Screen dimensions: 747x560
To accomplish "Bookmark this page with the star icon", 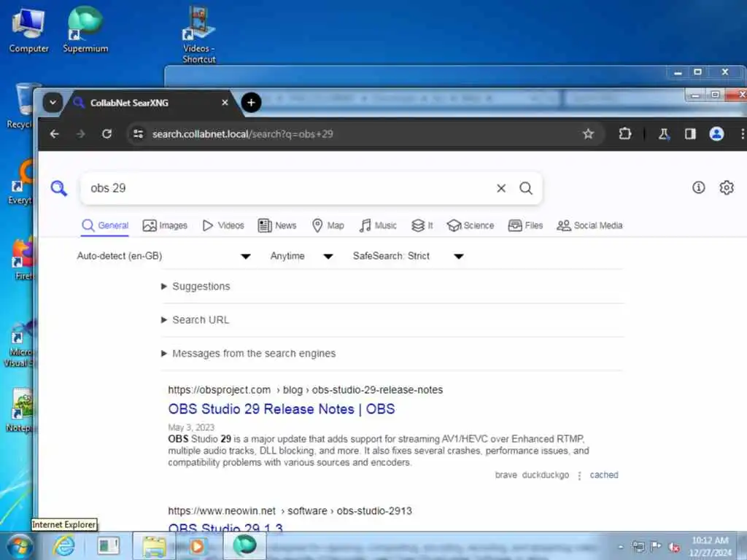I will pyautogui.click(x=589, y=134).
